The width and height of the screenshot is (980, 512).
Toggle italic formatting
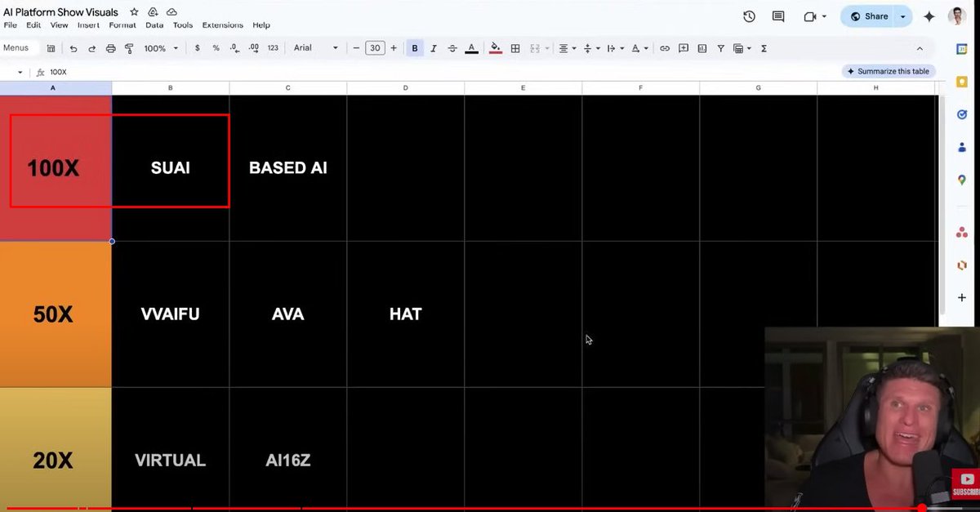click(434, 48)
